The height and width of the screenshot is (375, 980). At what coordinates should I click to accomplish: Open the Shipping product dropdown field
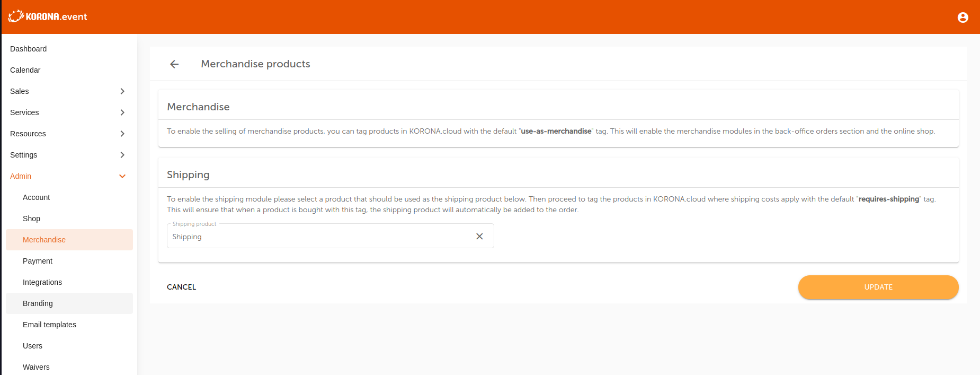click(331, 236)
